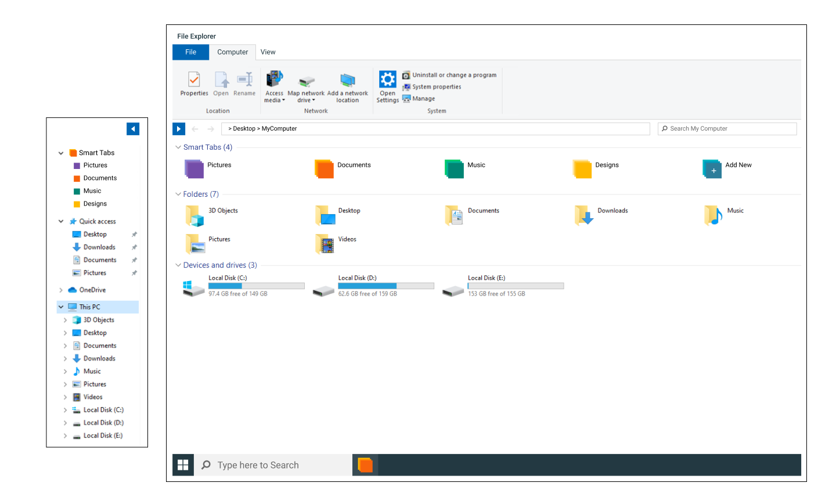
Task: Select Pictures under sidebar Smart Tabs
Action: pos(91,165)
